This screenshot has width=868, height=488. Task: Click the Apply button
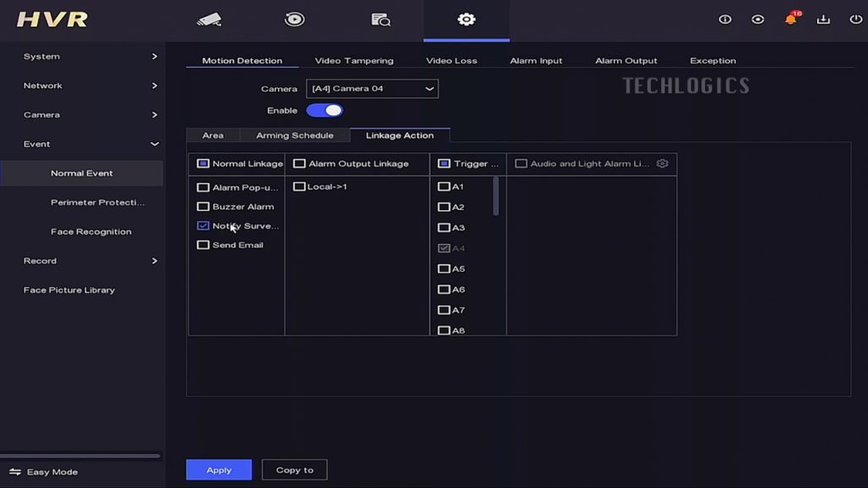pyautogui.click(x=219, y=470)
